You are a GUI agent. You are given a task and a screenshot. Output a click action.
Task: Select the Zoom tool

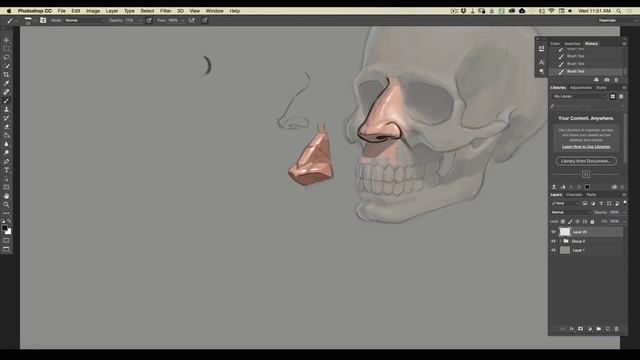click(x=6, y=205)
